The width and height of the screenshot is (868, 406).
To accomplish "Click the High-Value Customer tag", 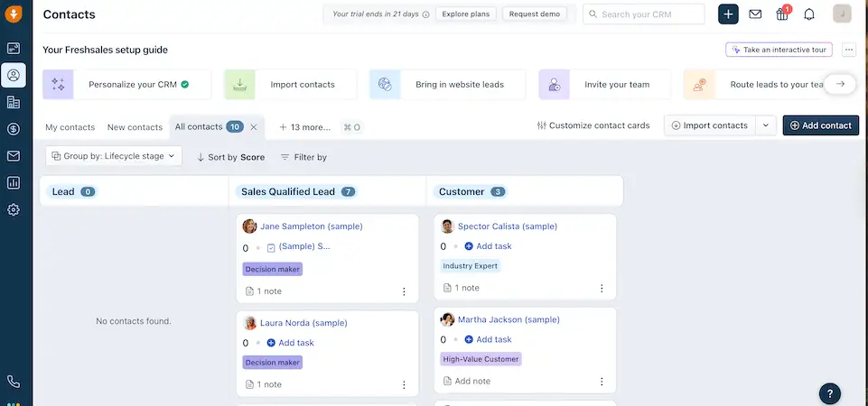I will click(x=481, y=359).
